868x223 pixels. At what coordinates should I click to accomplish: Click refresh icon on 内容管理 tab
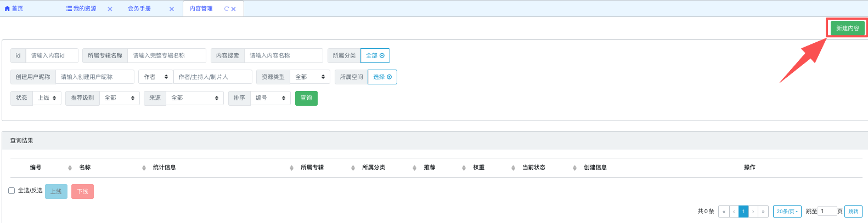tap(227, 9)
